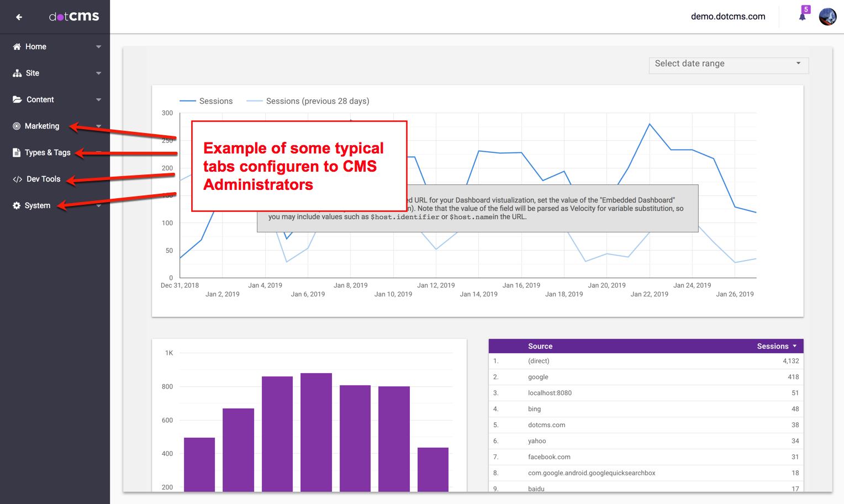Viewport: 844px width, 504px height.
Task: Open the Dev Tools menu item
Action: (x=43, y=179)
